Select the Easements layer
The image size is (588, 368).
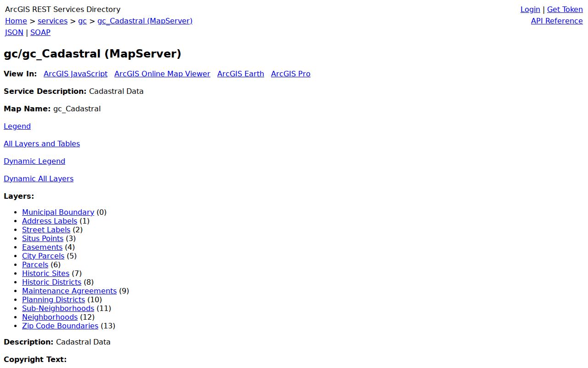coord(42,247)
